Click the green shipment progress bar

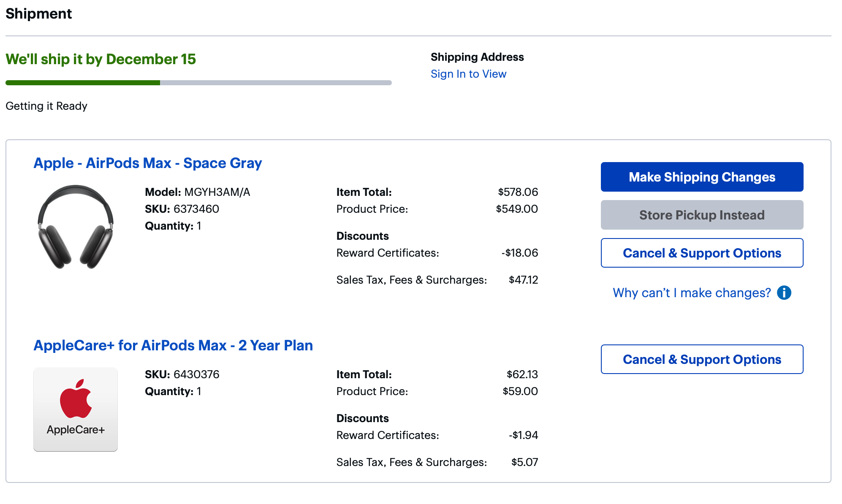click(x=83, y=83)
